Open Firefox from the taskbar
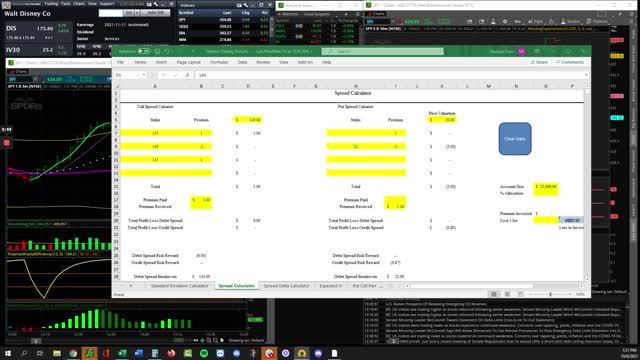The height and width of the screenshot is (360, 640). [x=171, y=353]
